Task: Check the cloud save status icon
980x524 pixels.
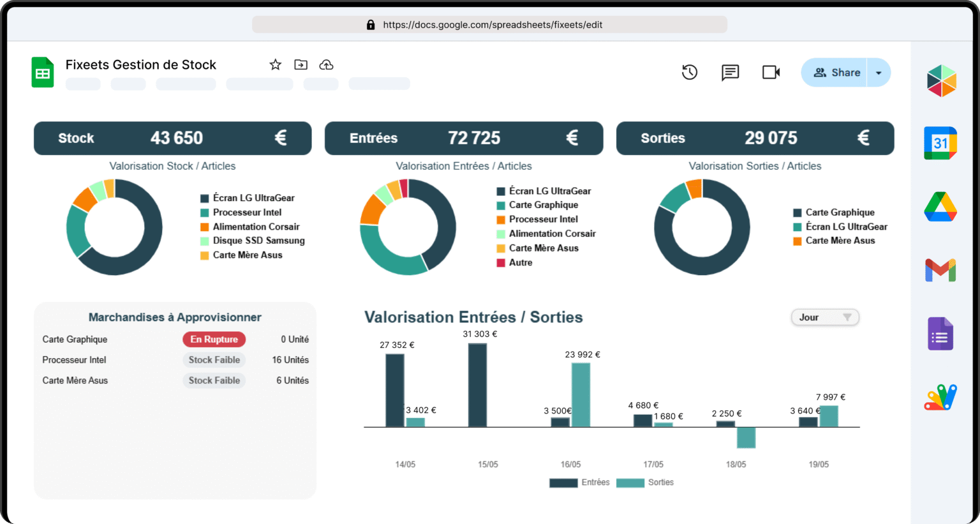Action: [x=326, y=64]
